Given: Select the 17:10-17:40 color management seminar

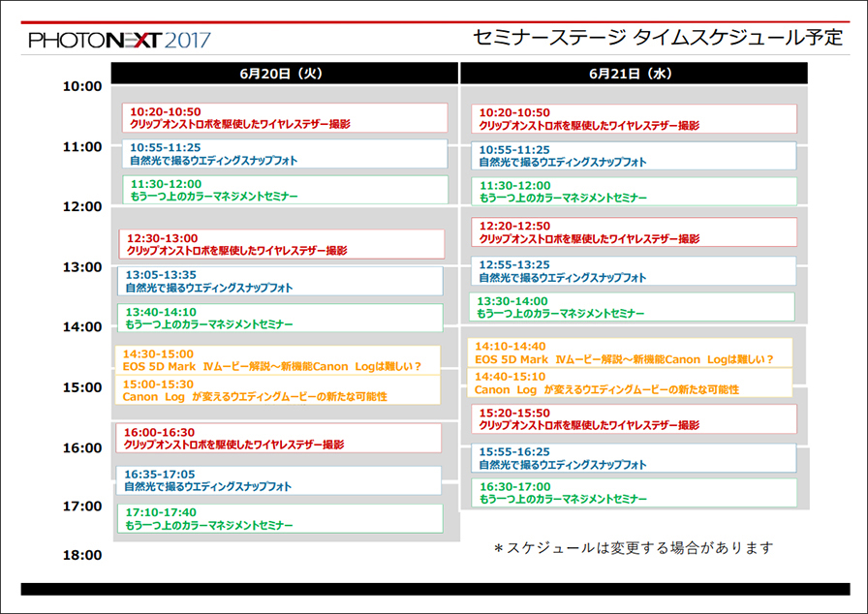Looking at the screenshot, I should coord(279,519).
